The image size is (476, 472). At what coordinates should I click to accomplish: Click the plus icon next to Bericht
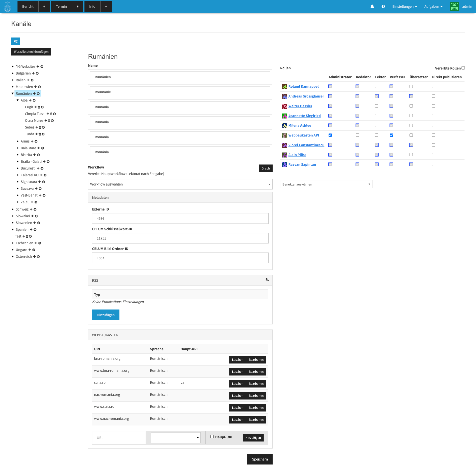(x=44, y=6)
